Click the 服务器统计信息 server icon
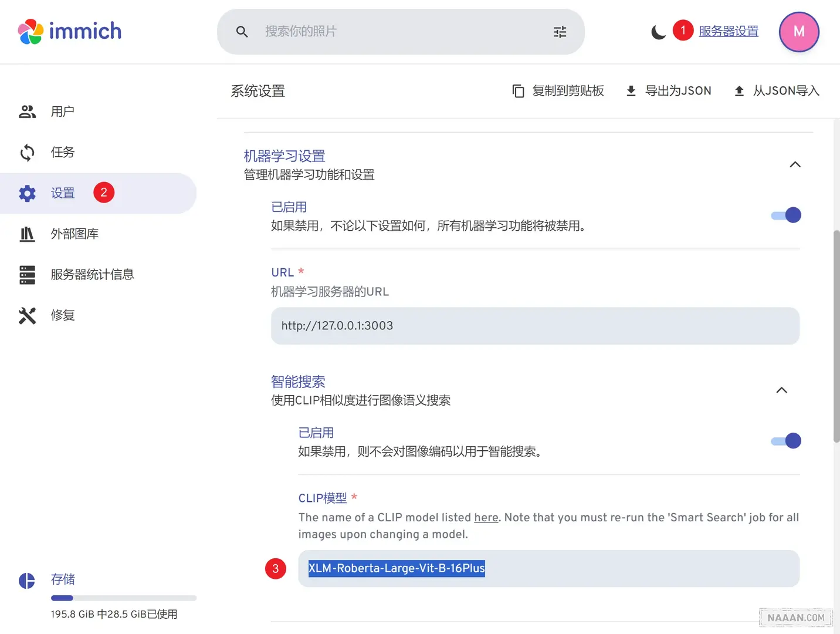The width and height of the screenshot is (840, 634). 27,275
